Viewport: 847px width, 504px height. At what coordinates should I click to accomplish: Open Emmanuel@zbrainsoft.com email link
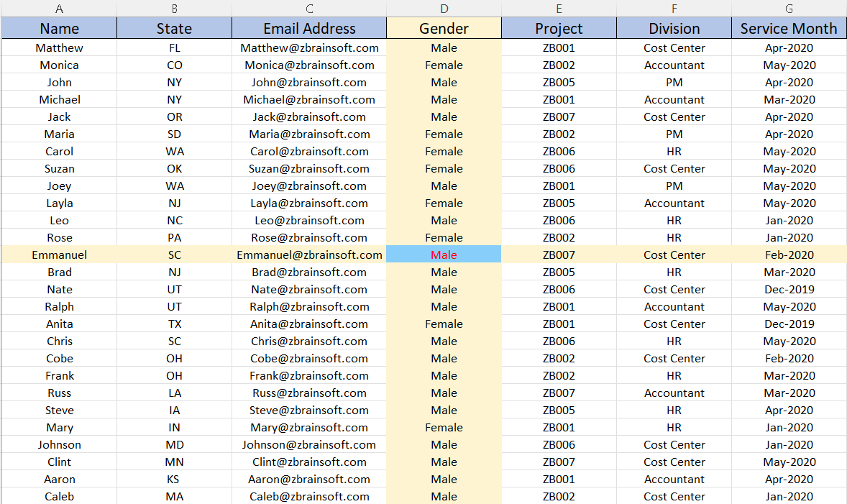click(309, 255)
